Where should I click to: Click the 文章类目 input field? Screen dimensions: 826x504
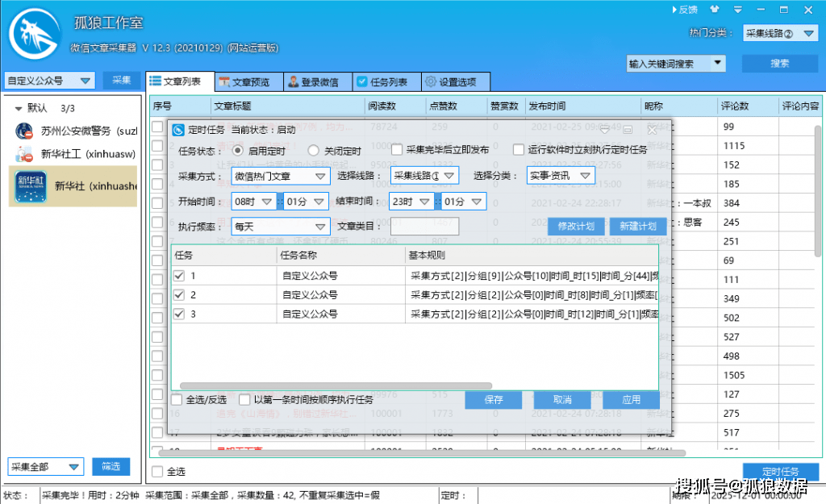click(x=424, y=227)
